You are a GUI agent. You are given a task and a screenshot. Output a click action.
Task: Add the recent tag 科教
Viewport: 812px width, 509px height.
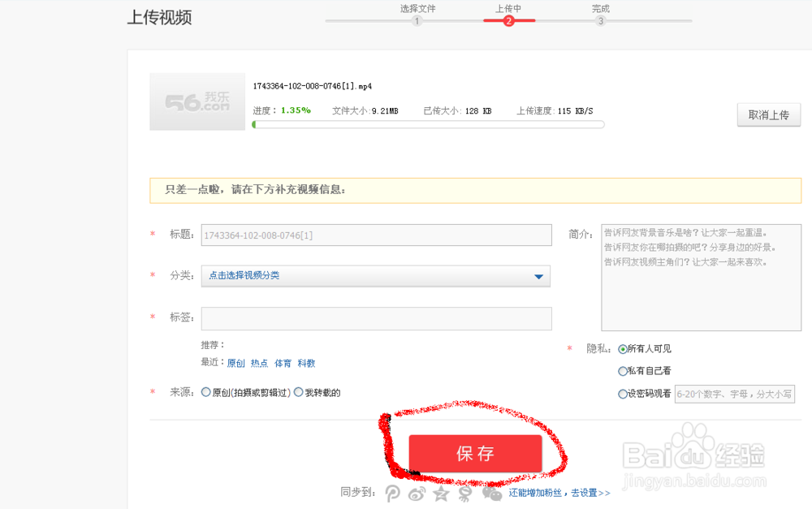coord(306,363)
